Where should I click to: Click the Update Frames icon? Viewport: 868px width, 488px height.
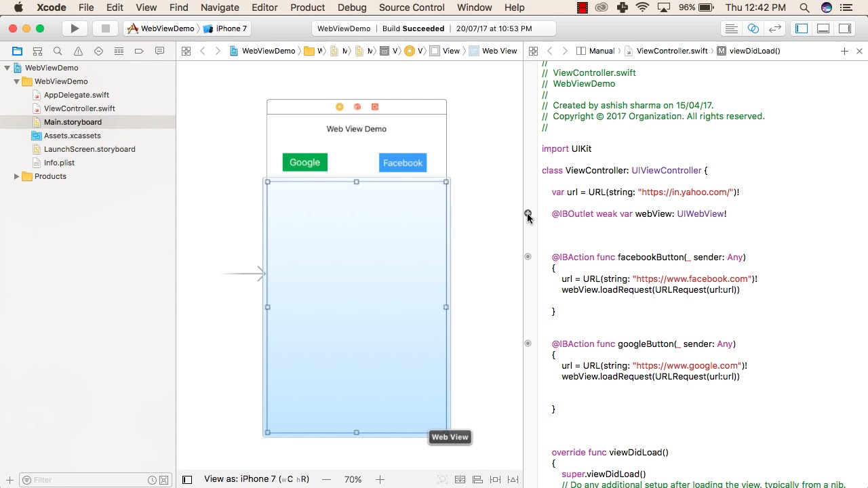point(442,479)
